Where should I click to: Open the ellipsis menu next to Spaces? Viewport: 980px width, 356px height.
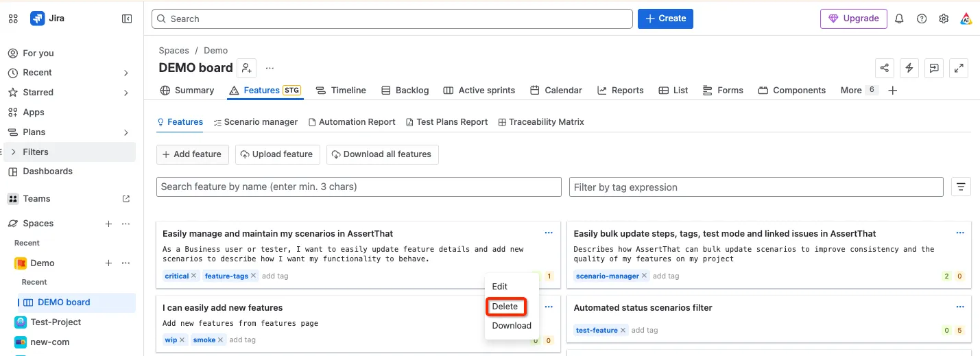(126, 224)
